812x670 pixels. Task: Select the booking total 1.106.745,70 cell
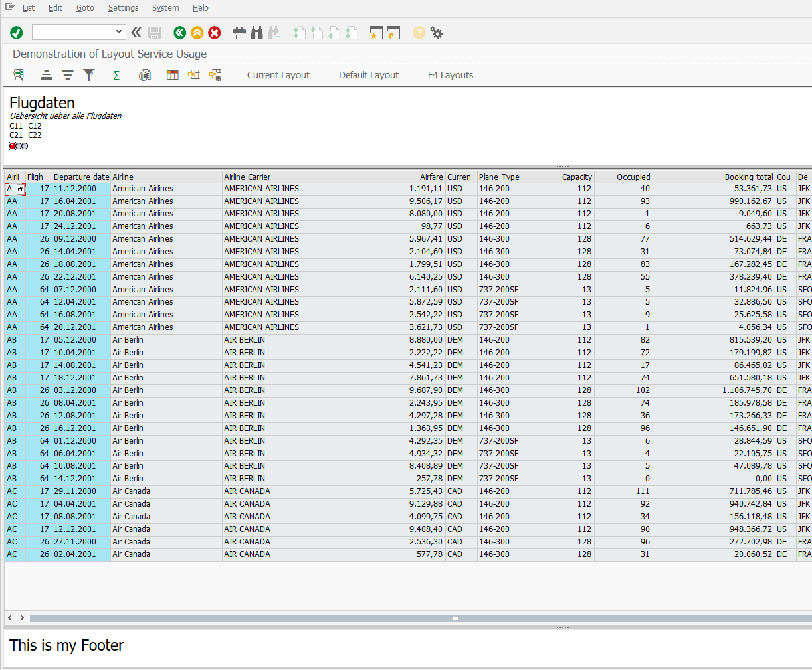(714, 390)
